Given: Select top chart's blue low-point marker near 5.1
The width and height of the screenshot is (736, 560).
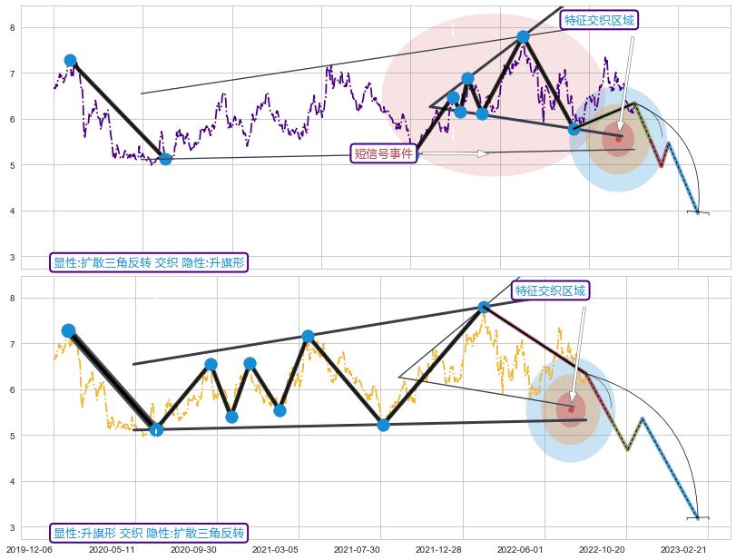Looking at the screenshot, I should coord(165,159).
